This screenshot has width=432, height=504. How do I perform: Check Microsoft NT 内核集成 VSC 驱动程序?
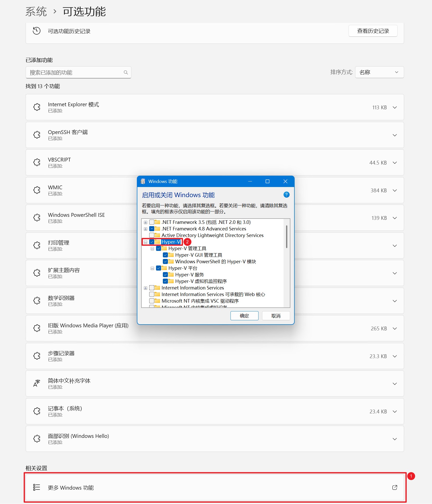(152, 301)
